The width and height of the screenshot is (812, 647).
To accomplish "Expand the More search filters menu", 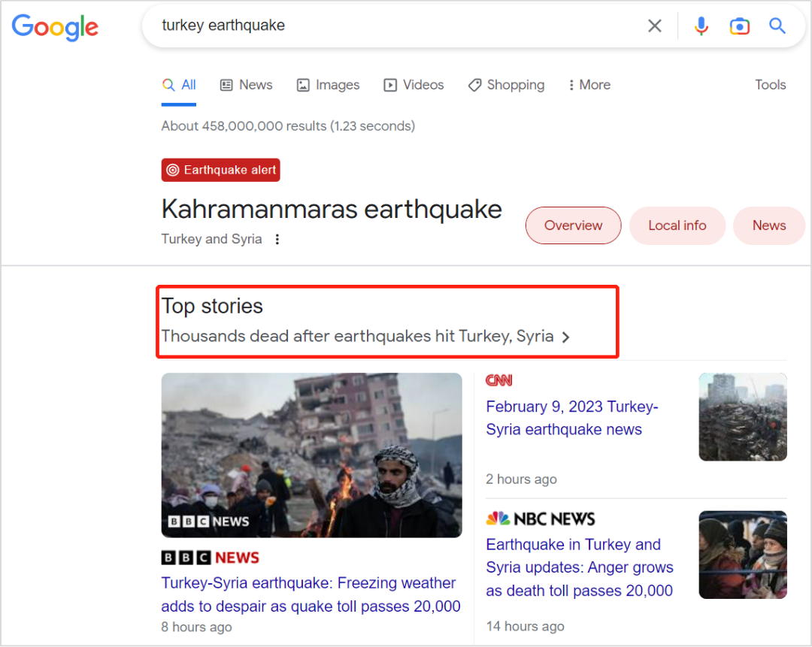I will click(x=589, y=85).
